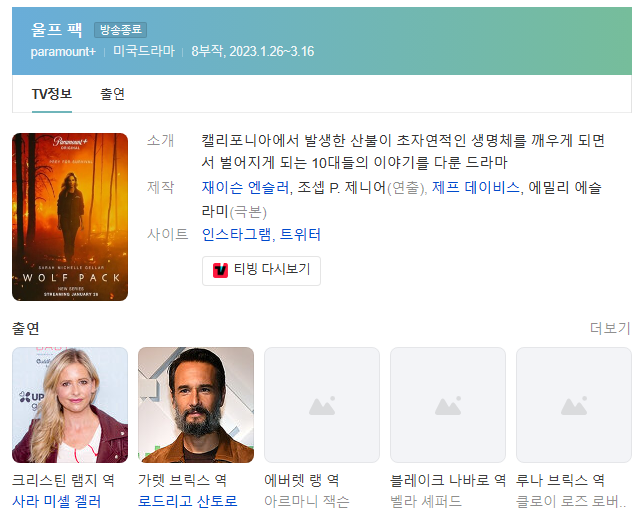Click placeholder image for 블레이크 나바로 역

(x=448, y=405)
